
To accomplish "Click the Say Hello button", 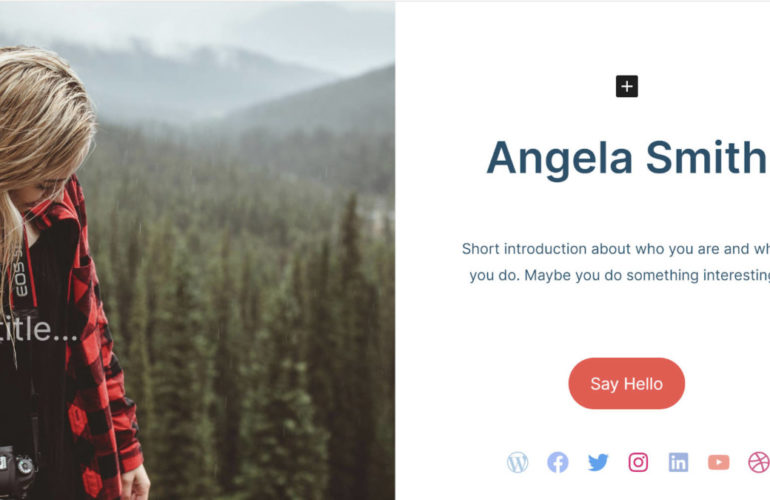I will [x=627, y=384].
